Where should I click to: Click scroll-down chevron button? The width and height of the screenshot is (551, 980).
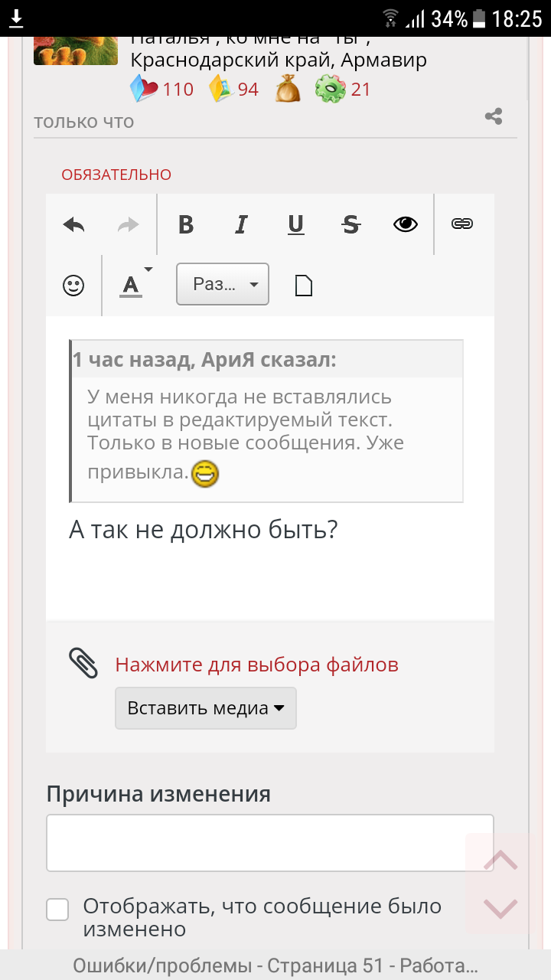coord(501,908)
